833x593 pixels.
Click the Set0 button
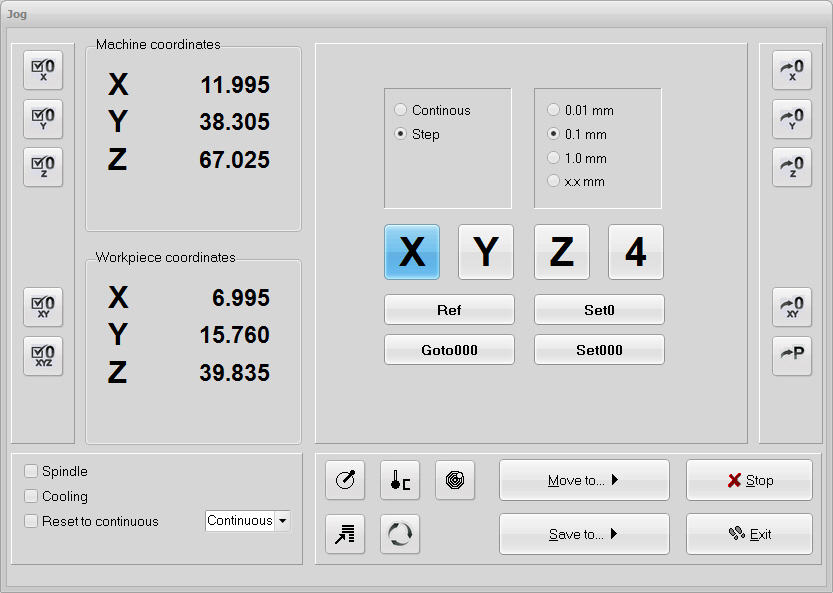[x=599, y=310]
